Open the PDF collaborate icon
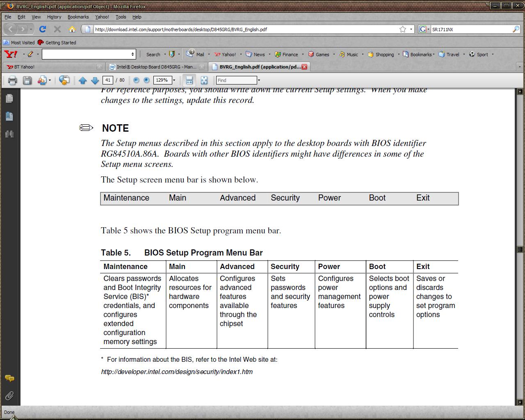 [x=42, y=80]
